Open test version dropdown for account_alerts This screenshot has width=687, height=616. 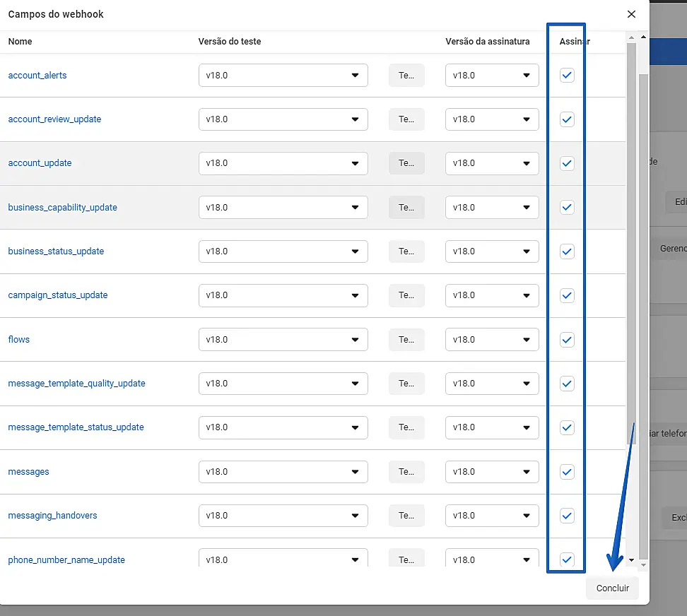[283, 76]
